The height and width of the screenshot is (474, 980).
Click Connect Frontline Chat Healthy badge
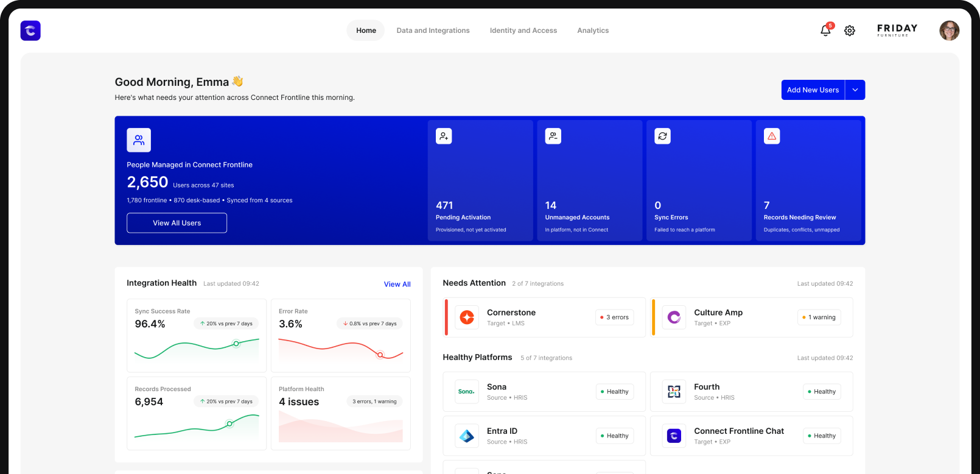point(822,436)
